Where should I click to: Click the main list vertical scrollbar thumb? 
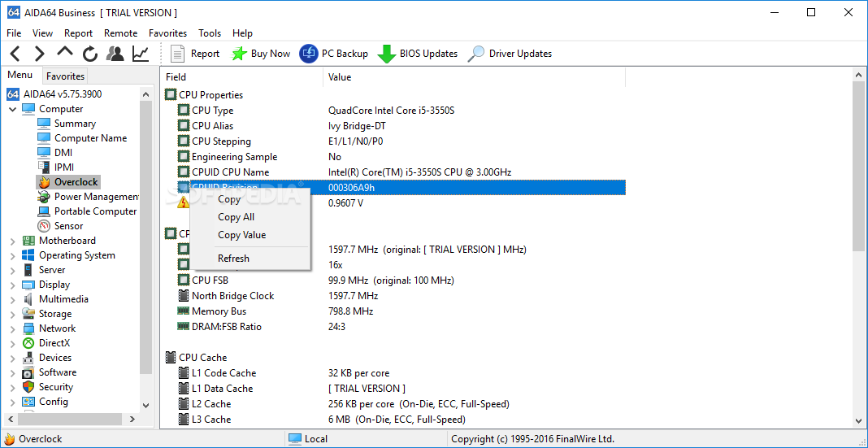[858, 166]
